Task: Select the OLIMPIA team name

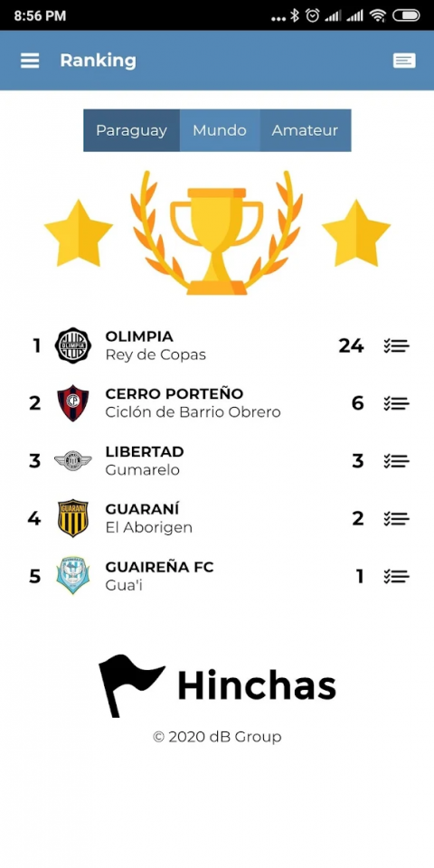Action: pyautogui.click(x=139, y=336)
